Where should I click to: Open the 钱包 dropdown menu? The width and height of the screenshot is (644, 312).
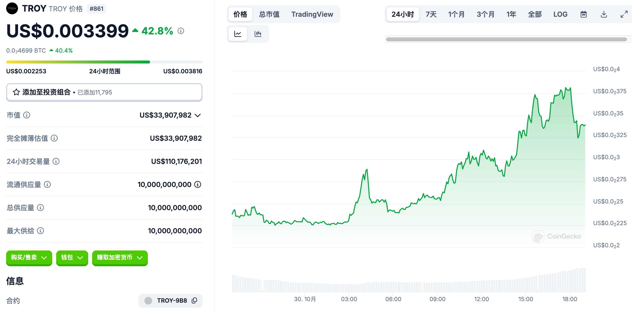point(72,257)
